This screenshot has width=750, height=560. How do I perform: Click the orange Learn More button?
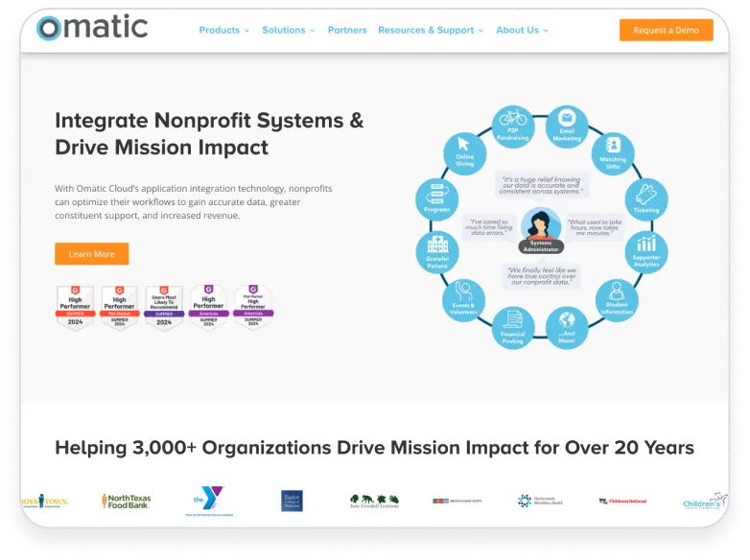point(92,254)
